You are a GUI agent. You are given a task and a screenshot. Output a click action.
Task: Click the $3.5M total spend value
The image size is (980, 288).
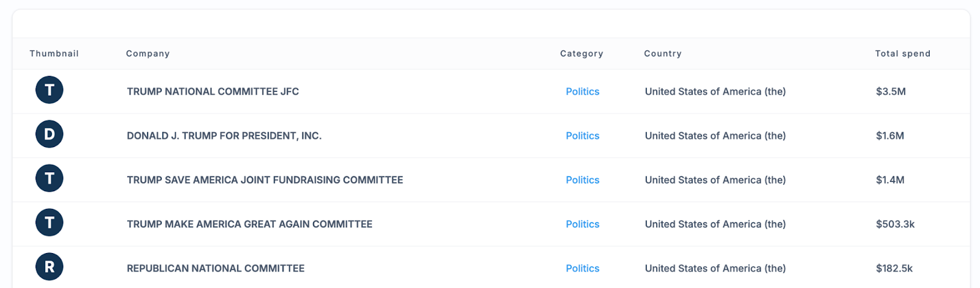tap(891, 91)
